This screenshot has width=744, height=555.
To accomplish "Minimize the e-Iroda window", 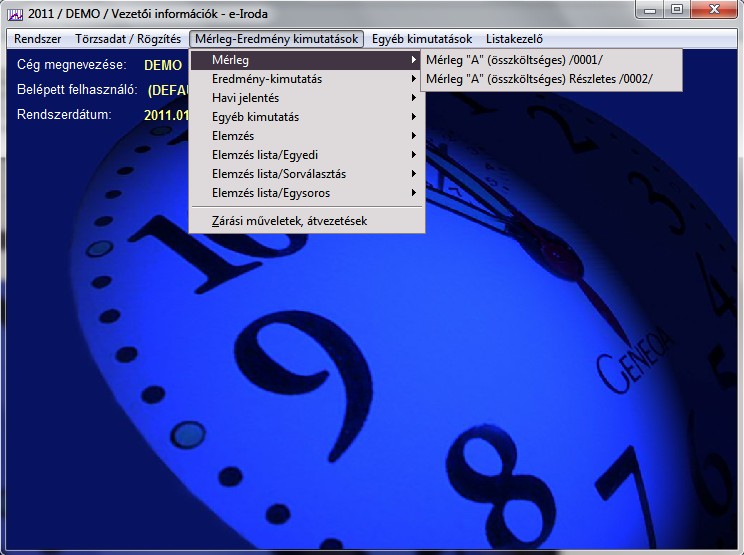I will 652,10.
